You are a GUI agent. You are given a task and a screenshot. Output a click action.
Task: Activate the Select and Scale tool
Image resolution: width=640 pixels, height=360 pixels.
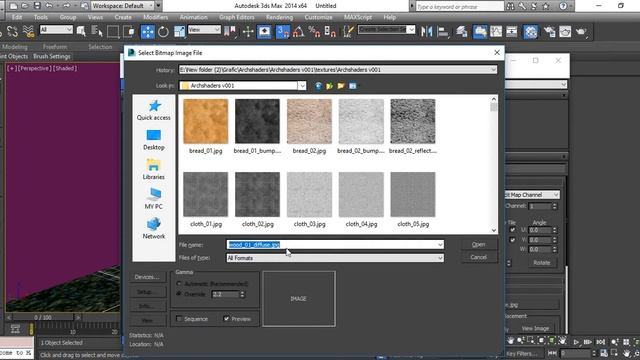click(179, 31)
